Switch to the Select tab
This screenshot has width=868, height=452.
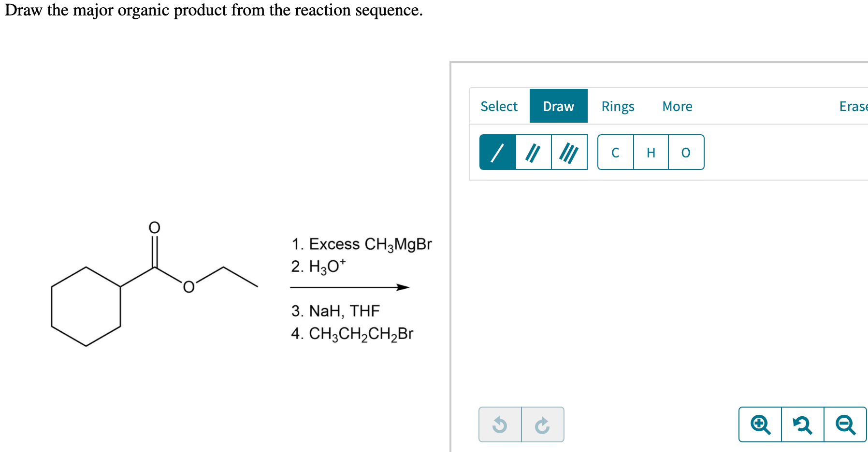[x=499, y=106]
